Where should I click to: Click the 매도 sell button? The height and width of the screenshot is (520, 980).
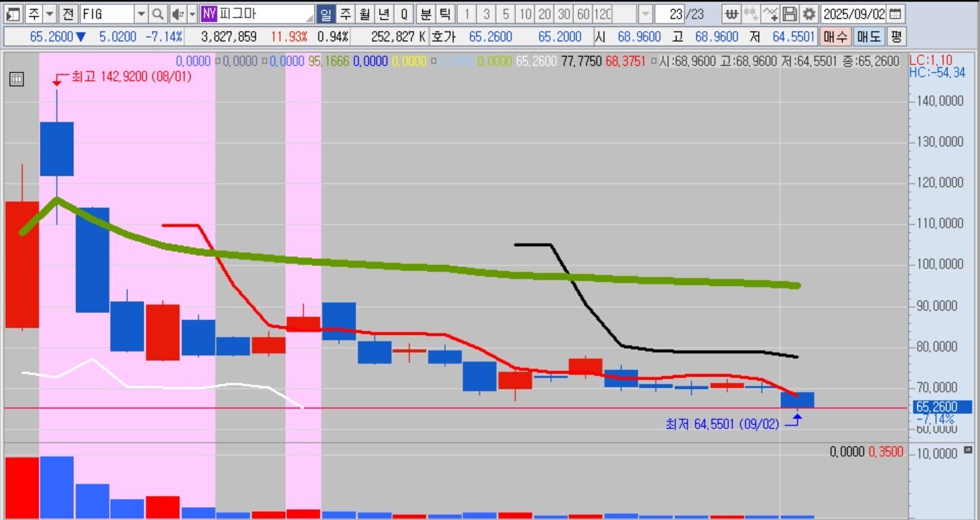(869, 37)
